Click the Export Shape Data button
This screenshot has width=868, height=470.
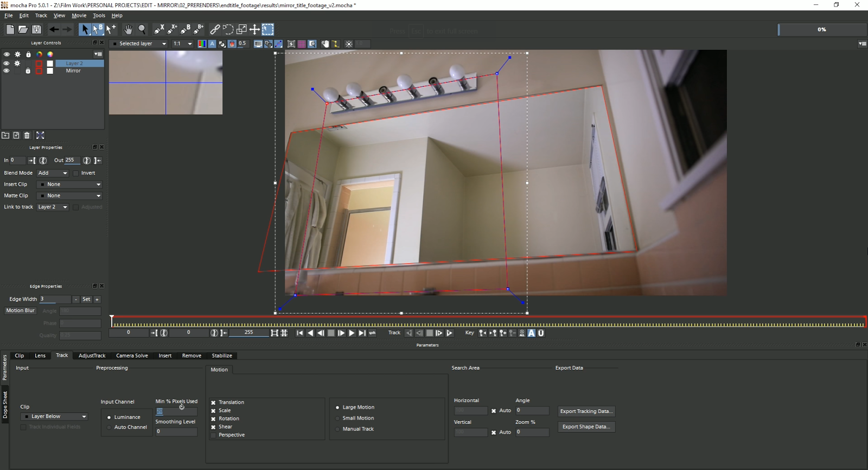coord(586,427)
